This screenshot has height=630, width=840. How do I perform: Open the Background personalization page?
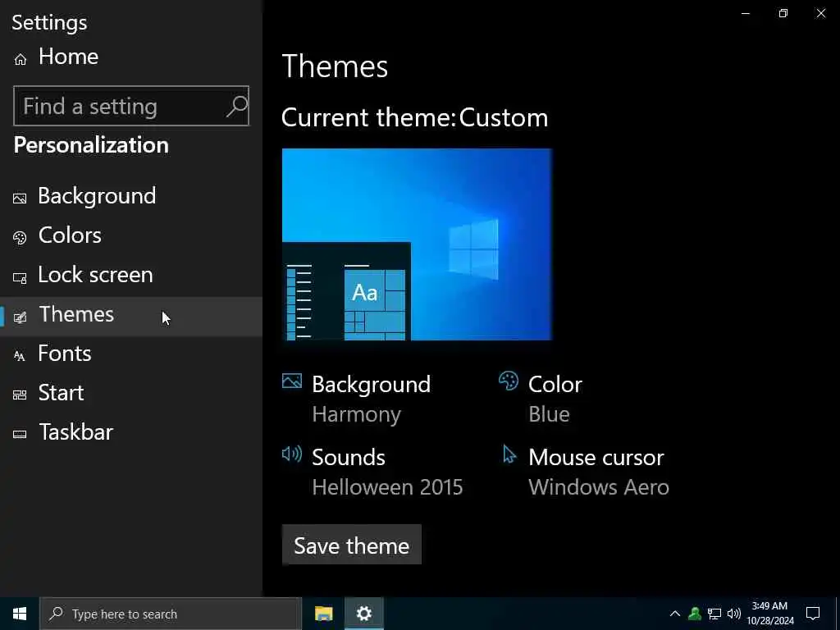(x=131, y=196)
